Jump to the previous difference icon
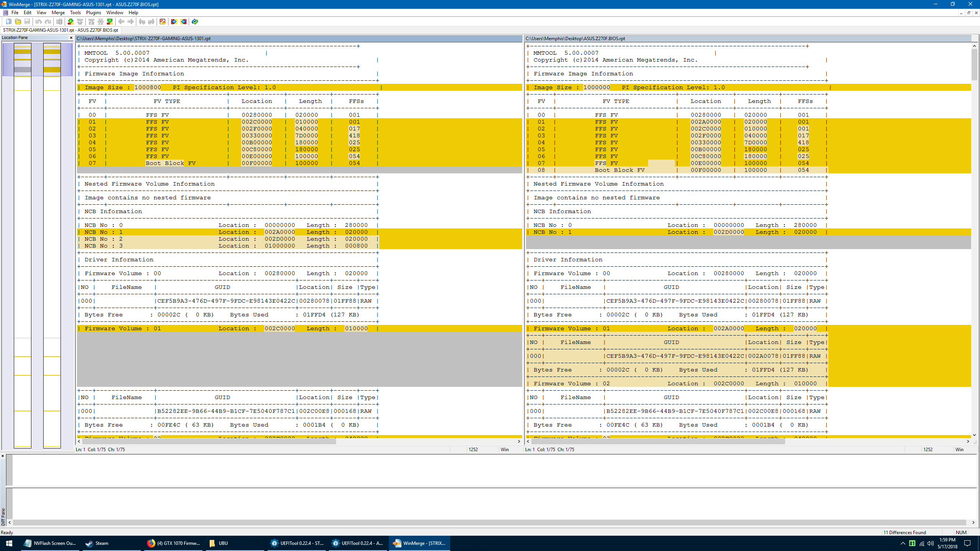This screenshot has height=551, width=980. click(x=80, y=22)
